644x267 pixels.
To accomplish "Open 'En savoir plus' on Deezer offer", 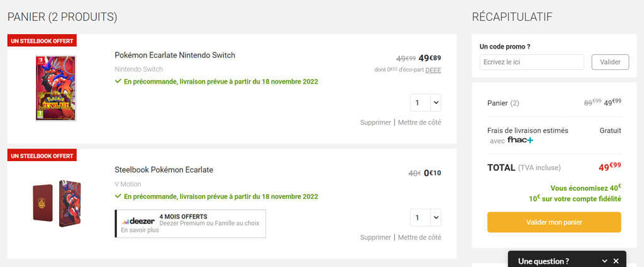I will (140, 230).
